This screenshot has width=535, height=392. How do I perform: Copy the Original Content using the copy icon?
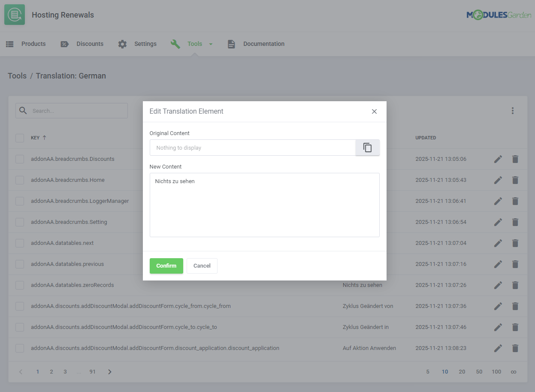(367, 147)
